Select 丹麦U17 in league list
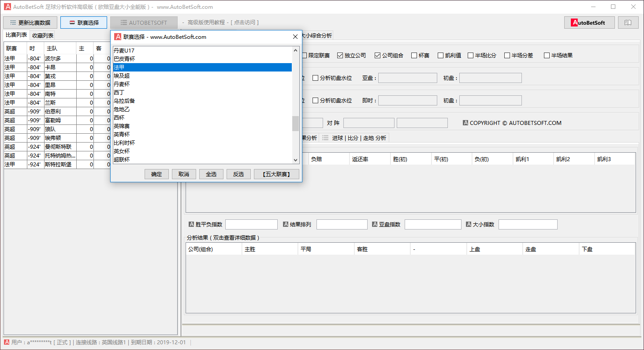 coord(202,51)
